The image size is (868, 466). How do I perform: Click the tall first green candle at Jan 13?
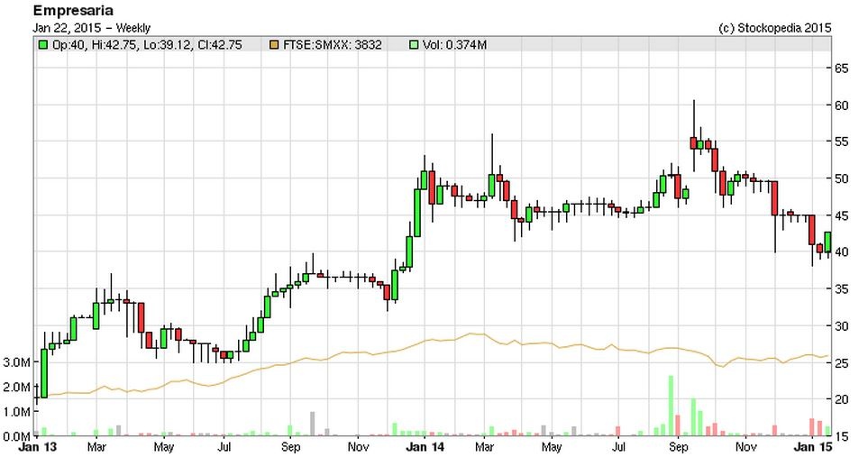[x=43, y=372]
